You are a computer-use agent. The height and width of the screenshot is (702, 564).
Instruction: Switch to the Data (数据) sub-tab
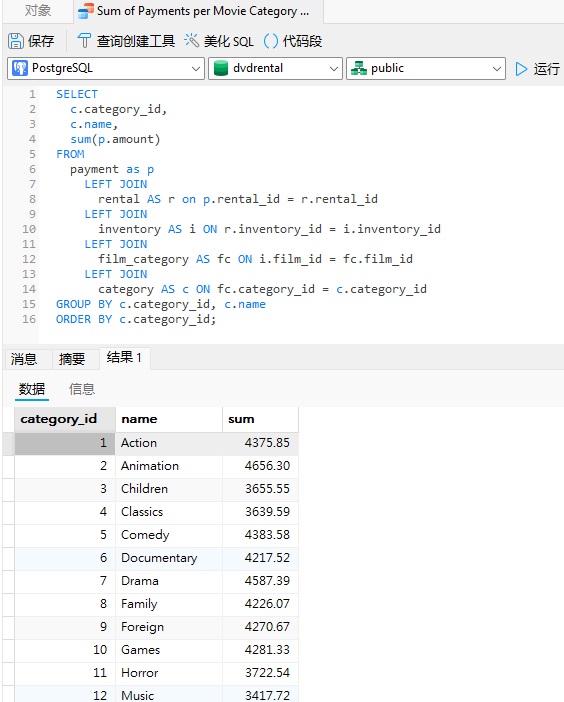tap(32, 389)
